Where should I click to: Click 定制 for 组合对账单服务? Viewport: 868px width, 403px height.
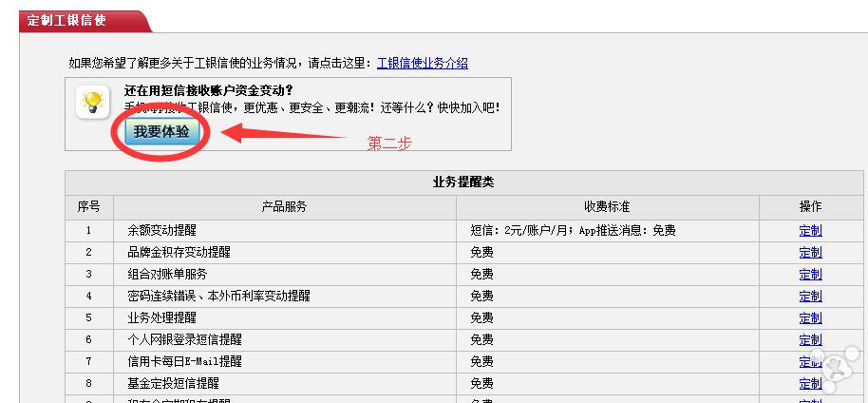(x=810, y=275)
